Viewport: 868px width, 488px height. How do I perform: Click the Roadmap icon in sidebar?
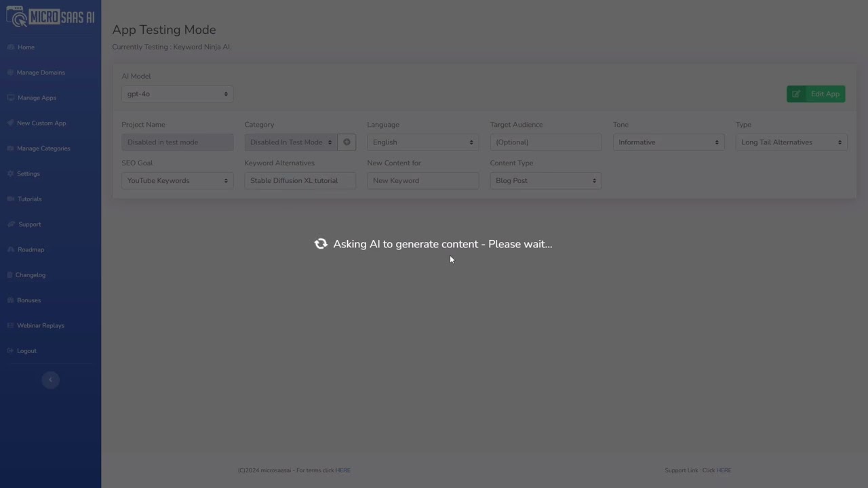click(10, 249)
